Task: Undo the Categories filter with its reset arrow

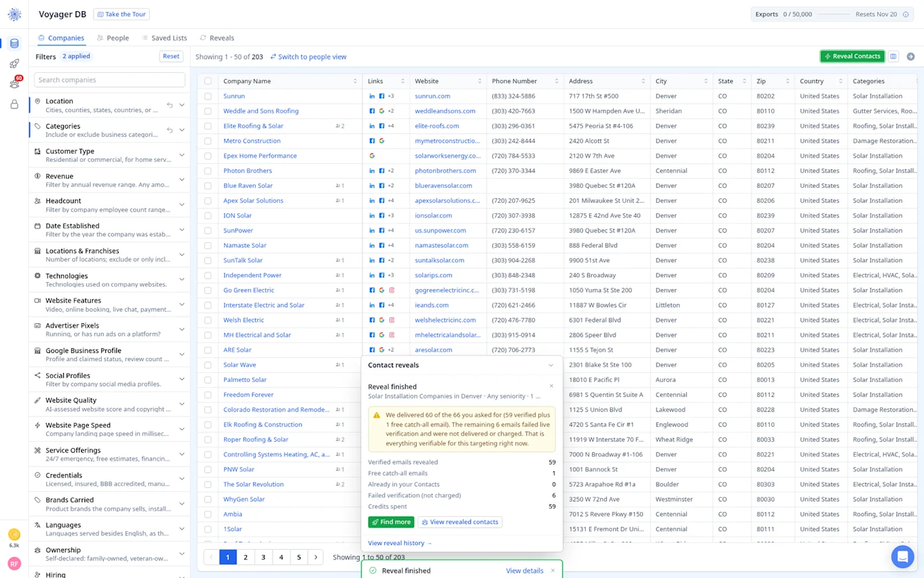Action: click(x=169, y=130)
